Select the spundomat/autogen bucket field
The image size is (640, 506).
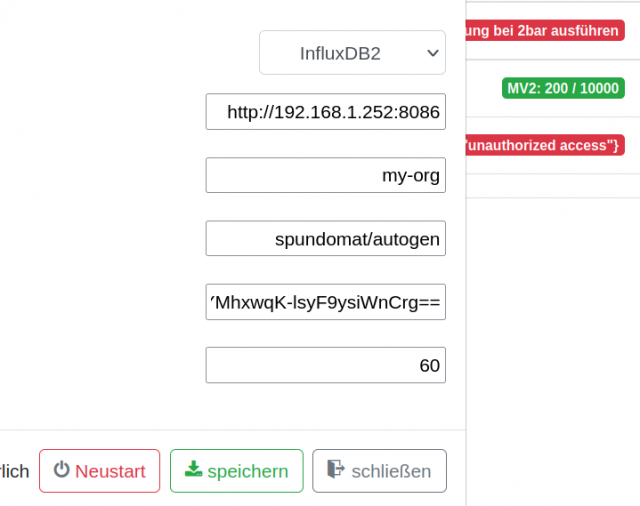326,238
